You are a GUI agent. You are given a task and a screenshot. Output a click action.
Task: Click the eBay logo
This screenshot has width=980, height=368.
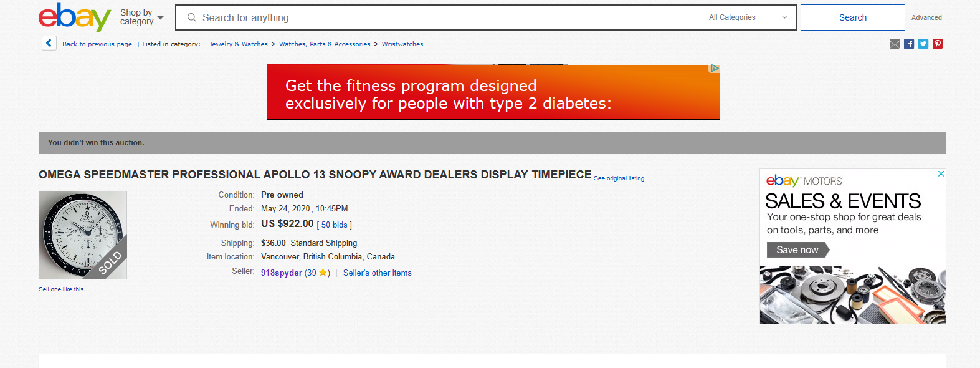[x=75, y=17]
